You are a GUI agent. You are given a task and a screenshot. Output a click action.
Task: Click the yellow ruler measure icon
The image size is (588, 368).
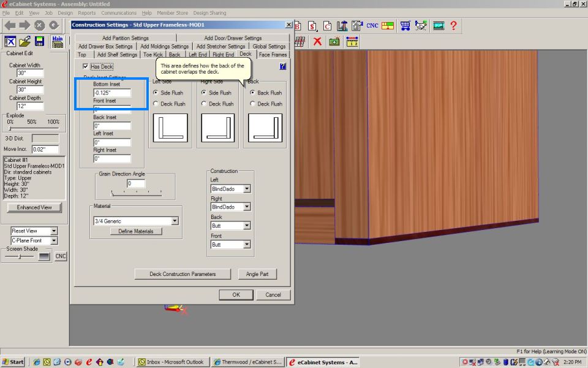coord(352,42)
